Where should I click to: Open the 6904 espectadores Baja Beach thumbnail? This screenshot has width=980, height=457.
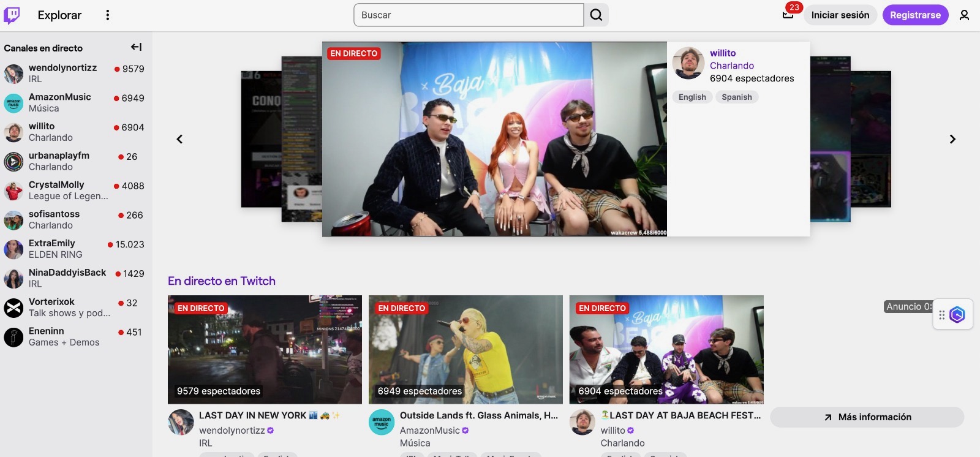pos(666,350)
